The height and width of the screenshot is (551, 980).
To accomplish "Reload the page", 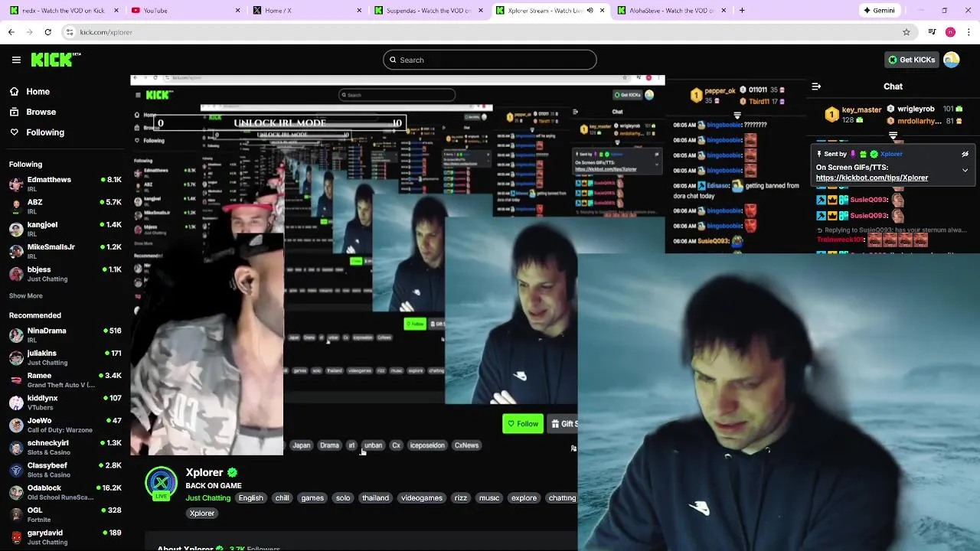I will 47,32.
